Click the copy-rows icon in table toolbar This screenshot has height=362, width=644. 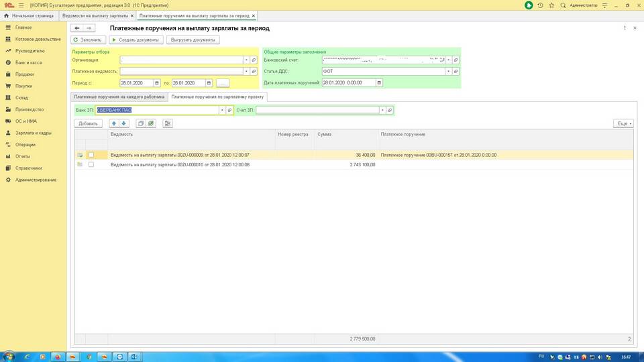pos(141,123)
